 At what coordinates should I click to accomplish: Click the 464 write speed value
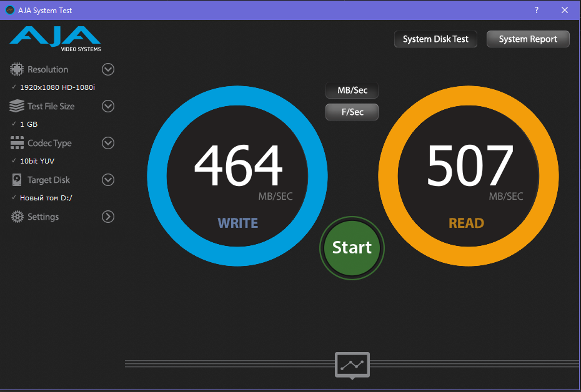[238, 165]
